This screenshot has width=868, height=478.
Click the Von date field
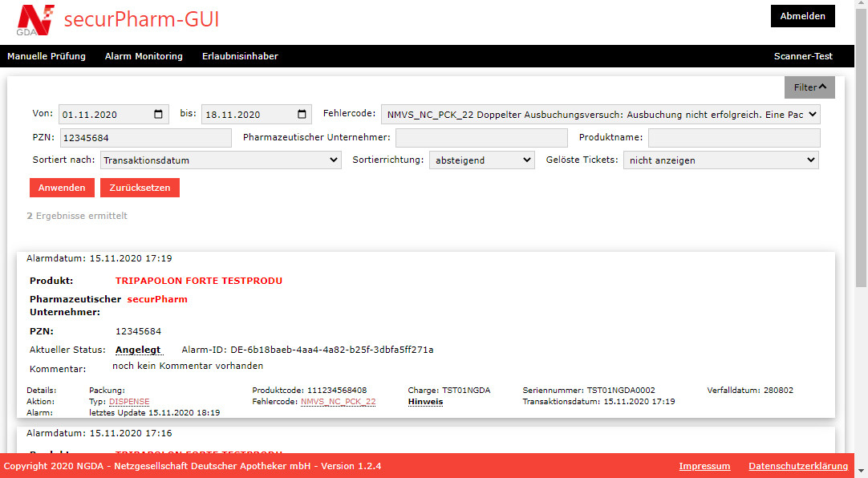point(113,115)
